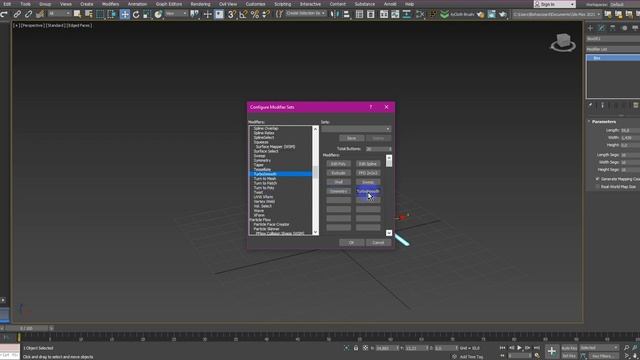
Task: Open the Modifier List dropdown
Action: [x=613, y=49]
